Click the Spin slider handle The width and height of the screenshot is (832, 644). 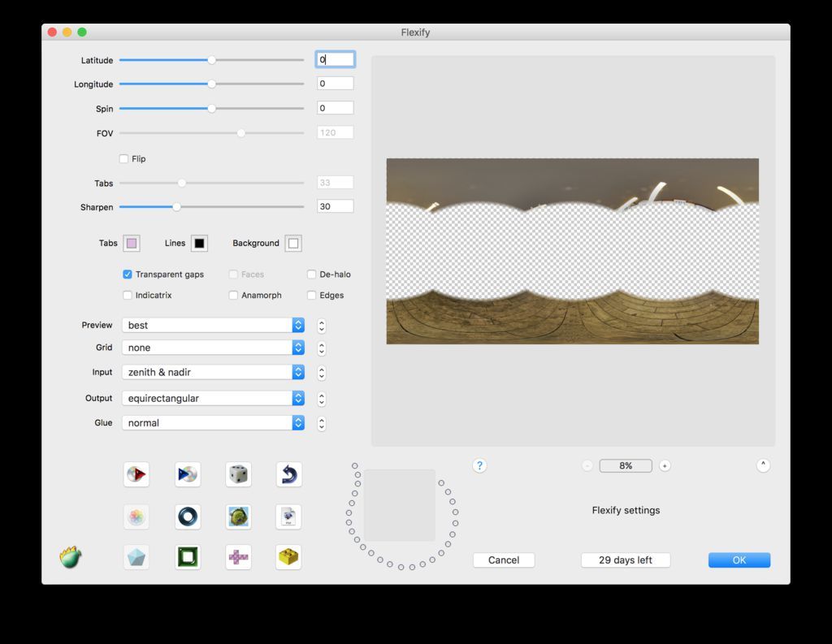(x=212, y=108)
